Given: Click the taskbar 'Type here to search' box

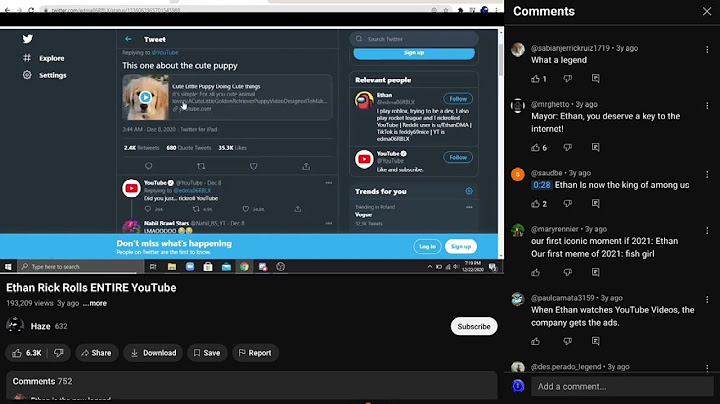Looking at the screenshot, I should [81, 267].
